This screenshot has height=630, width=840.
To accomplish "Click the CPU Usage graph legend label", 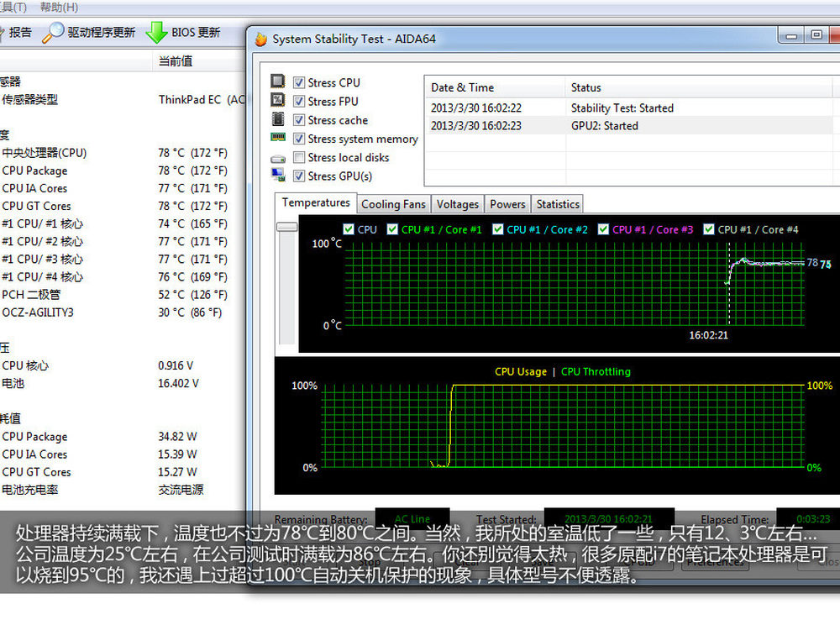I will pos(520,372).
